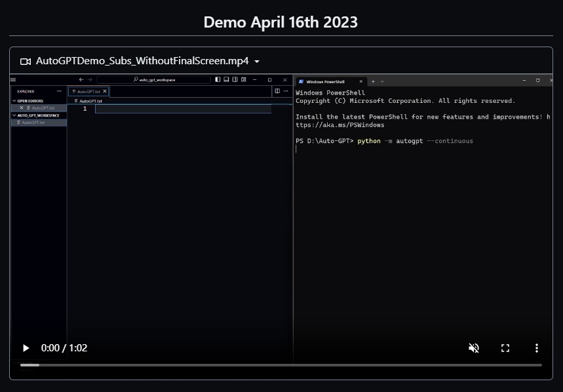Click the camera icon beside the video filename
563x392 pixels.
pos(25,60)
